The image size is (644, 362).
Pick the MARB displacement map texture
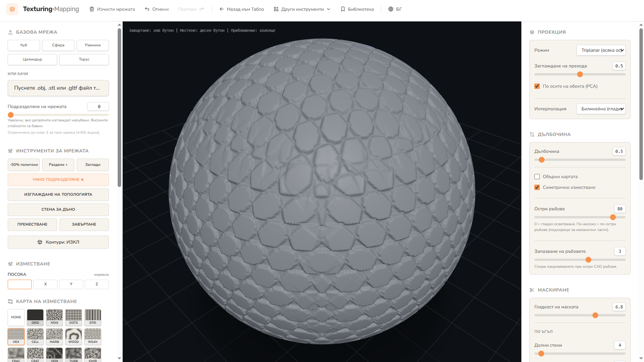pos(54,336)
